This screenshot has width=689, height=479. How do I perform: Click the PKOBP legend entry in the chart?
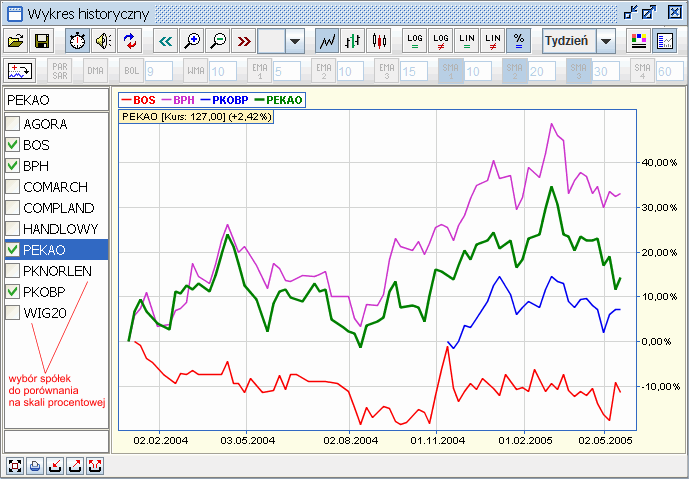tap(225, 100)
